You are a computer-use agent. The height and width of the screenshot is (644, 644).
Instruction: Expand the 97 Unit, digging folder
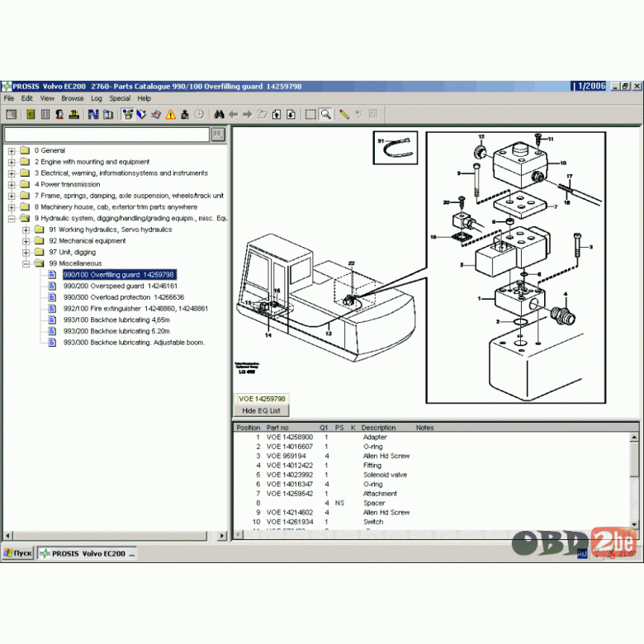click(x=26, y=253)
